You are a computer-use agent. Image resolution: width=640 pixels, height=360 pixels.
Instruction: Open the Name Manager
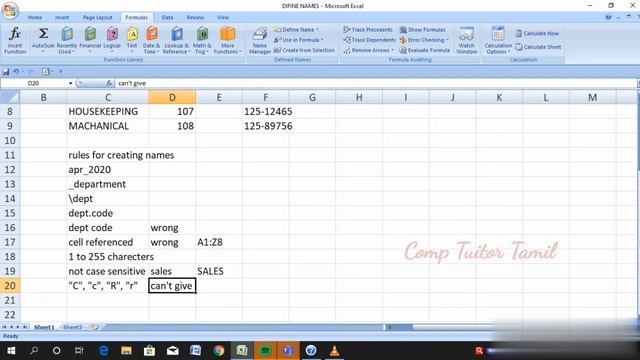point(260,40)
